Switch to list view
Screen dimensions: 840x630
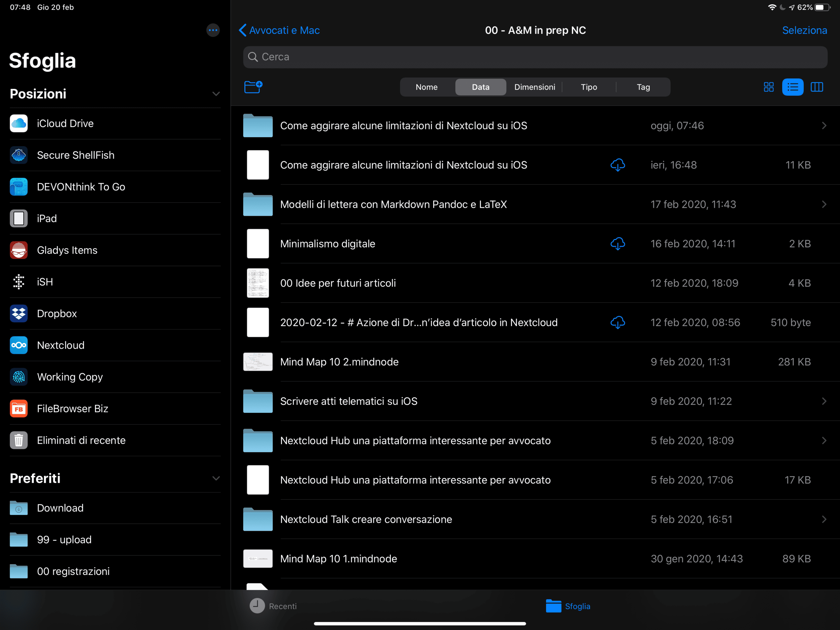click(793, 87)
